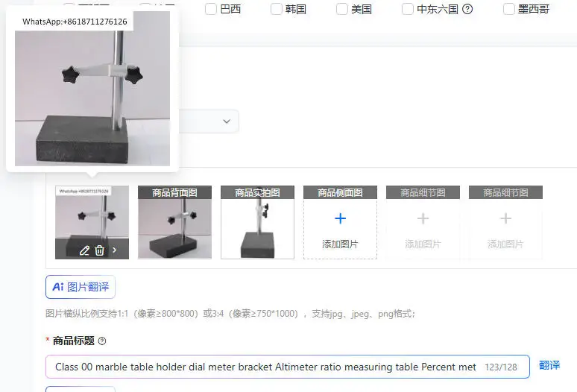
Task: Click the help icon next to 商品标题
Action: click(102, 341)
